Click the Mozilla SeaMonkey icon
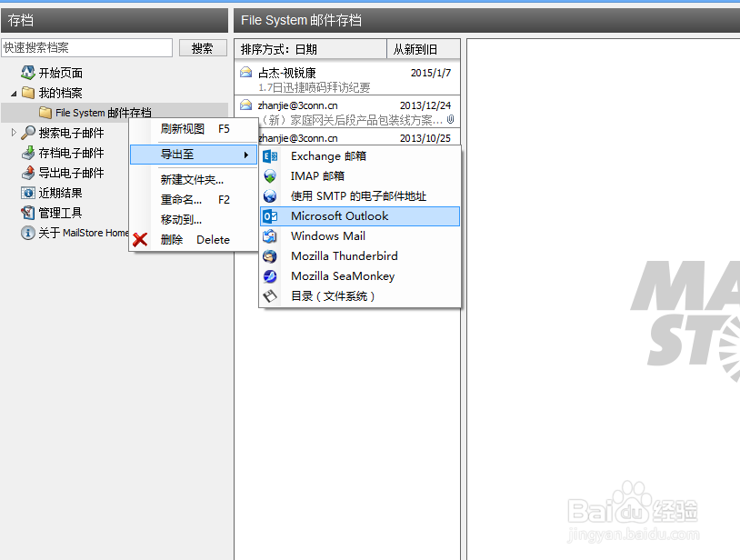This screenshot has width=740, height=560. tap(270, 276)
